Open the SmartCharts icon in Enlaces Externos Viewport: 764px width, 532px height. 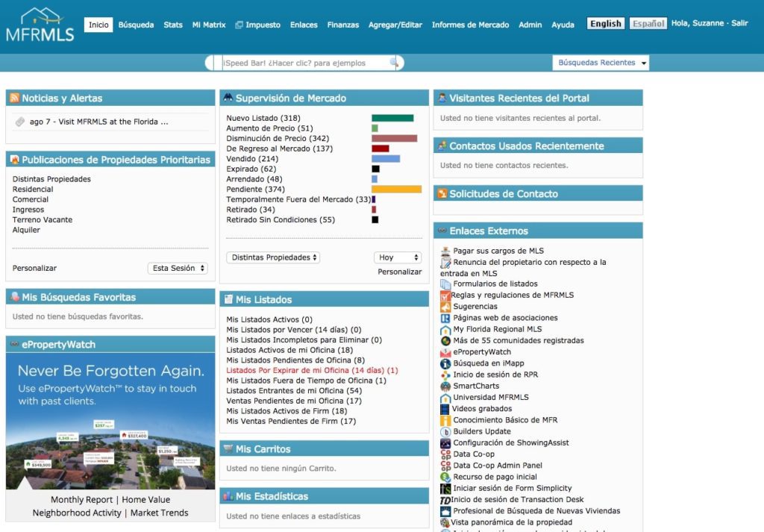pos(446,387)
